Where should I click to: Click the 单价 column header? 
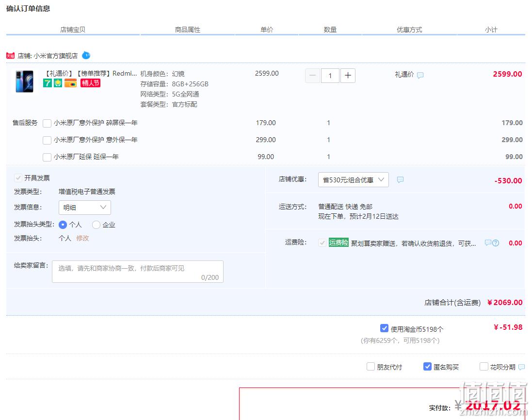point(267,30)
